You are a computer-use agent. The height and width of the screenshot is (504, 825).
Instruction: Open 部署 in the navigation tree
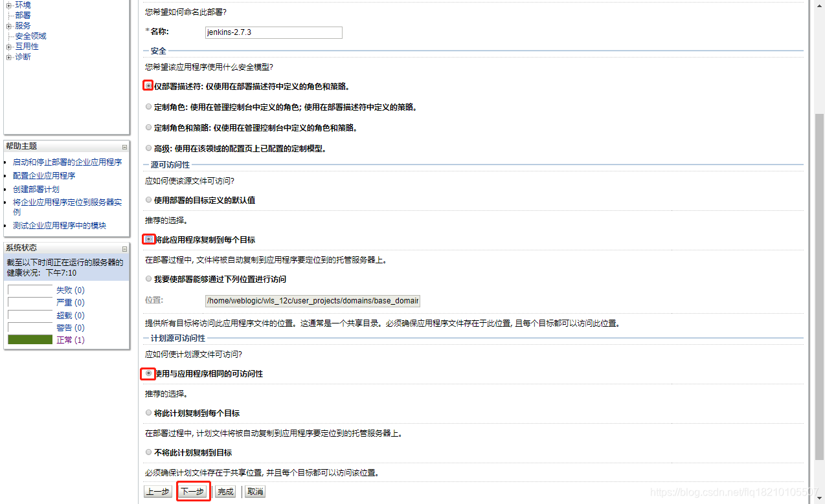coord(23,15)
